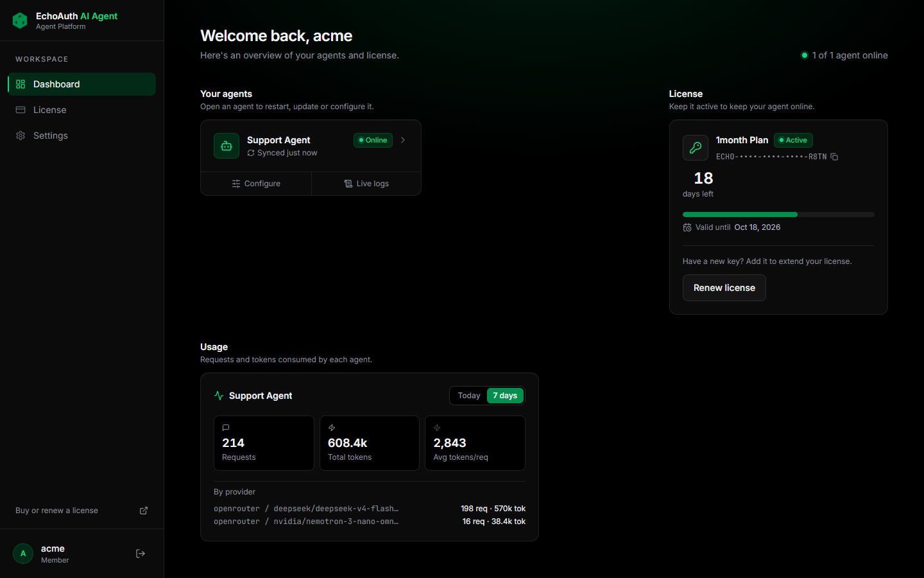Click the sync icon next to Synced just now
This screenshot has width=924, height=578.
[x=251, y=153]
